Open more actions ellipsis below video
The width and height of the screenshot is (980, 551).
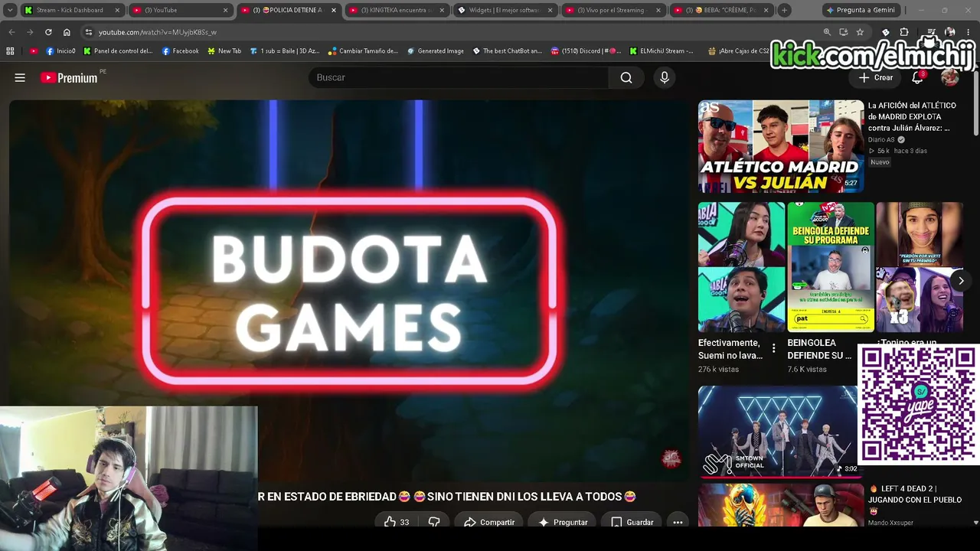678,522
